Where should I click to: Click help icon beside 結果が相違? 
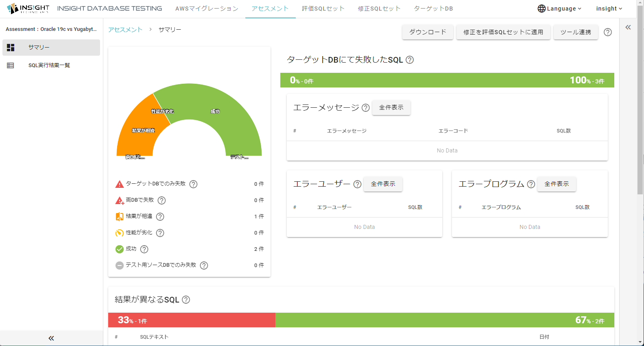click(160, 217)
